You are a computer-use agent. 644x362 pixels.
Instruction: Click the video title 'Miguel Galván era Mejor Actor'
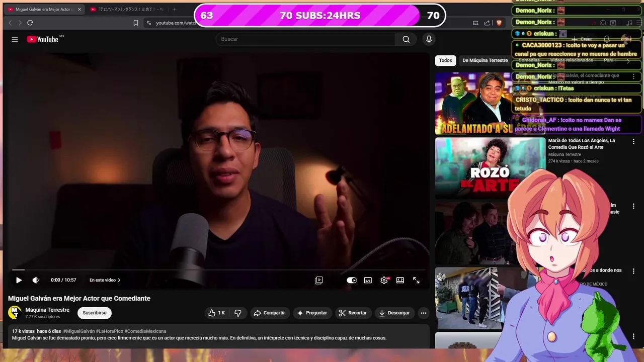pyautogui.click(x=79, y=298)
